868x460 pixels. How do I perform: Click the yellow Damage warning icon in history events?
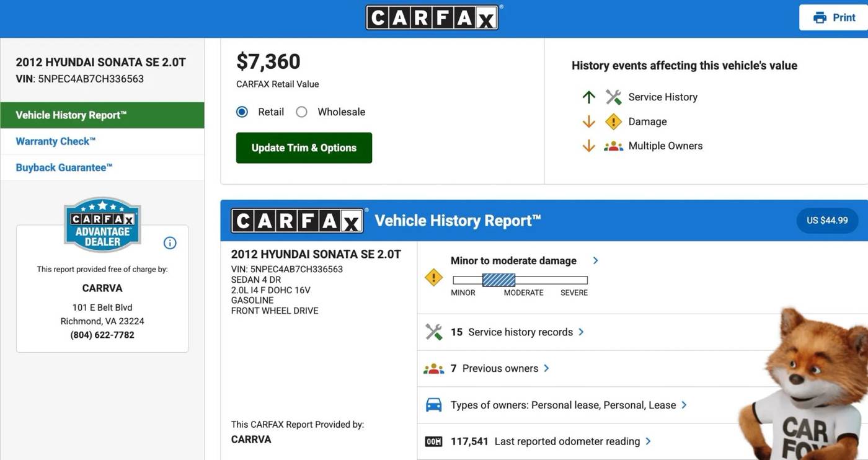point(613,122)
